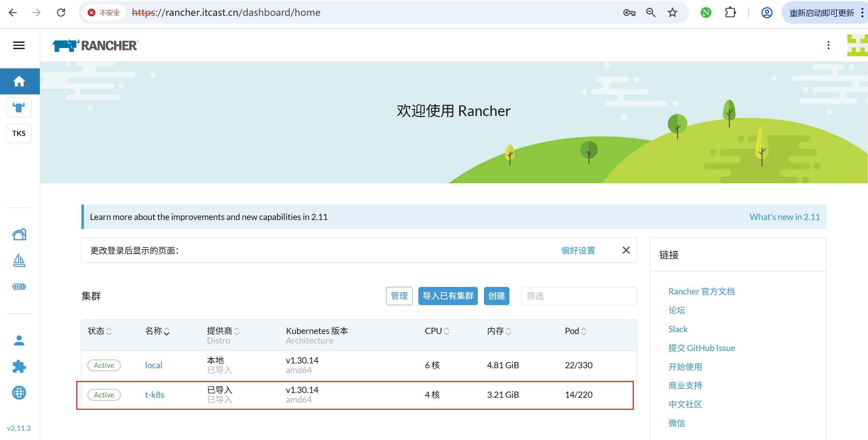The height and width of the screenshot is (440, 868).
Task: Open the virtualization management sidebar icon
Action: tap(19, 287)
